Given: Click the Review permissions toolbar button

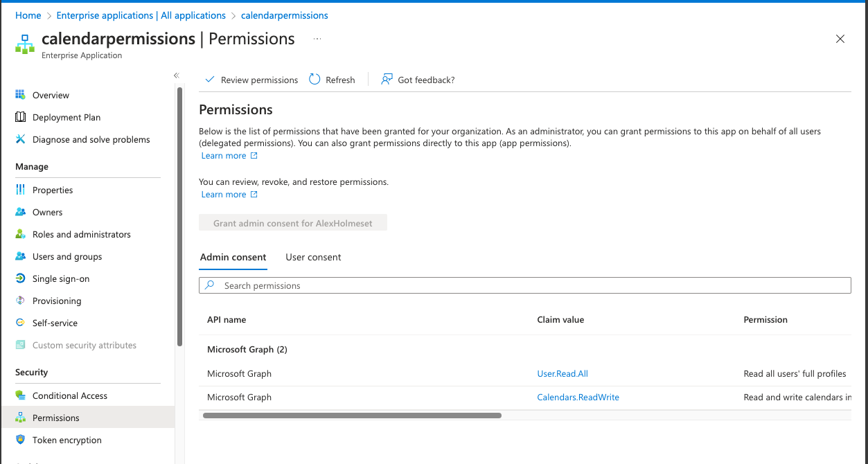Looking at the screenshot, I should (x=251, y=80).
